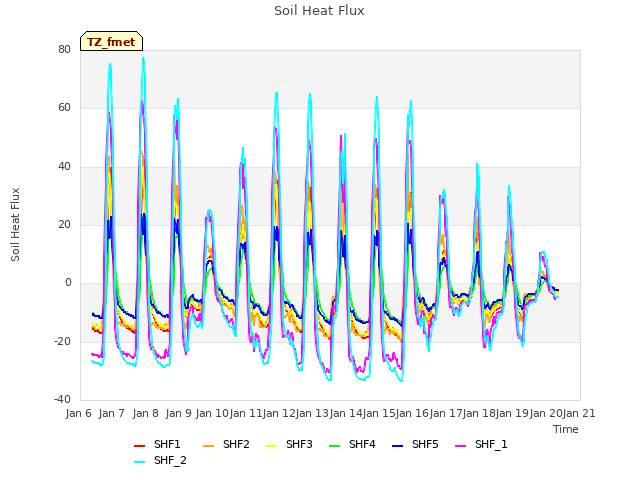Click the magenta SHF_1 legend swatch
640x480 pixels.
pos(460,446)
